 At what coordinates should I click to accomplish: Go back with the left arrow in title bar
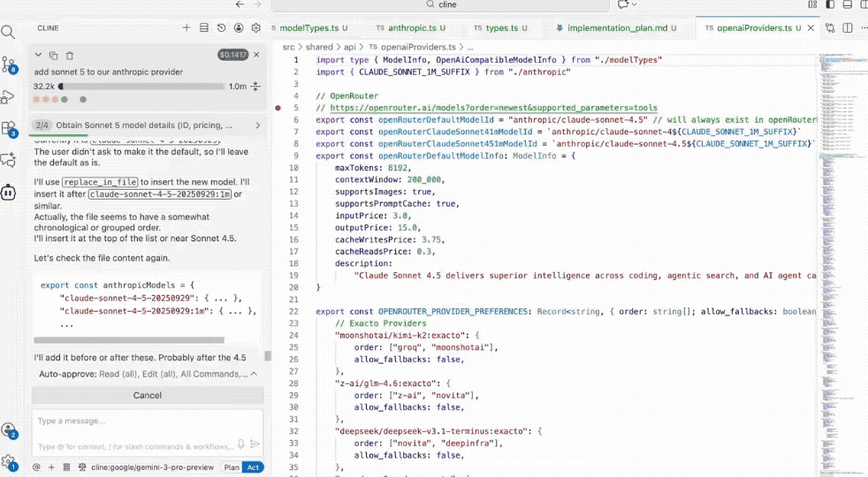[x=240, y=4]
